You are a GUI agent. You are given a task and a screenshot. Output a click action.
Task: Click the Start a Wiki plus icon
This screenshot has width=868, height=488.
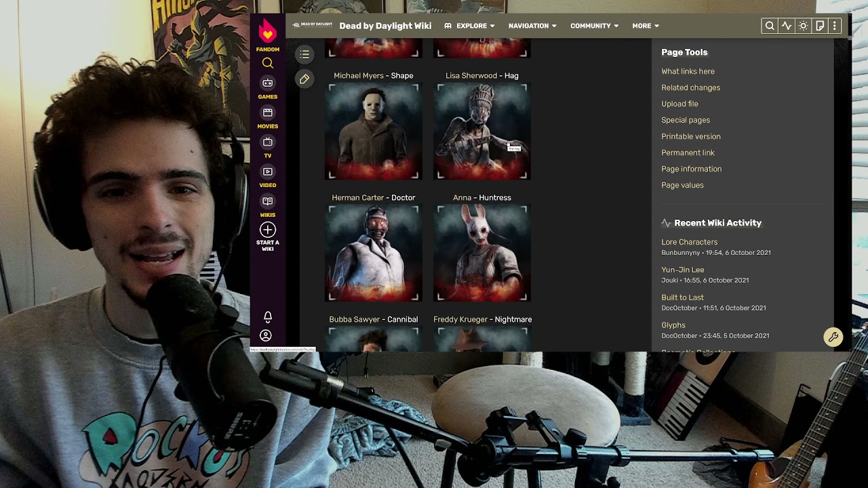(x=268, y=230)
